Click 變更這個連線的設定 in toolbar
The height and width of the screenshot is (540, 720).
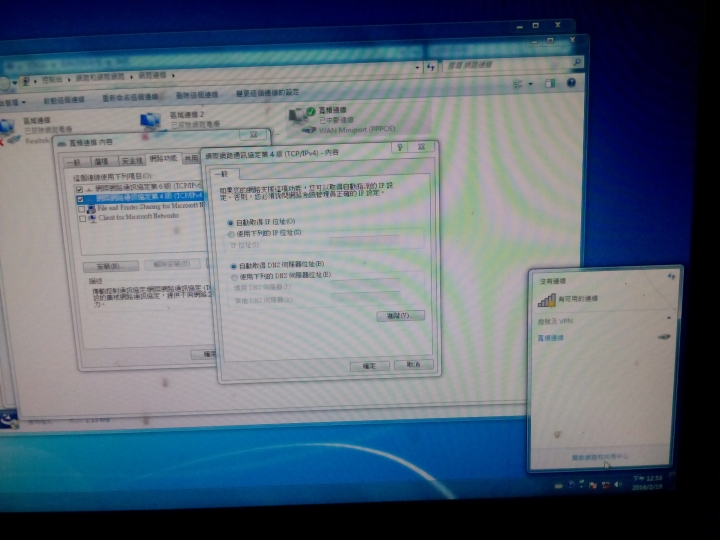[x=267, y=93]
